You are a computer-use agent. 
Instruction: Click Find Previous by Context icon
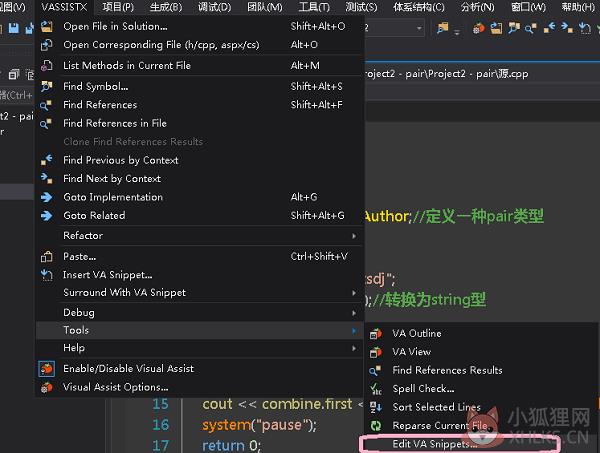[x=47, y=160]
